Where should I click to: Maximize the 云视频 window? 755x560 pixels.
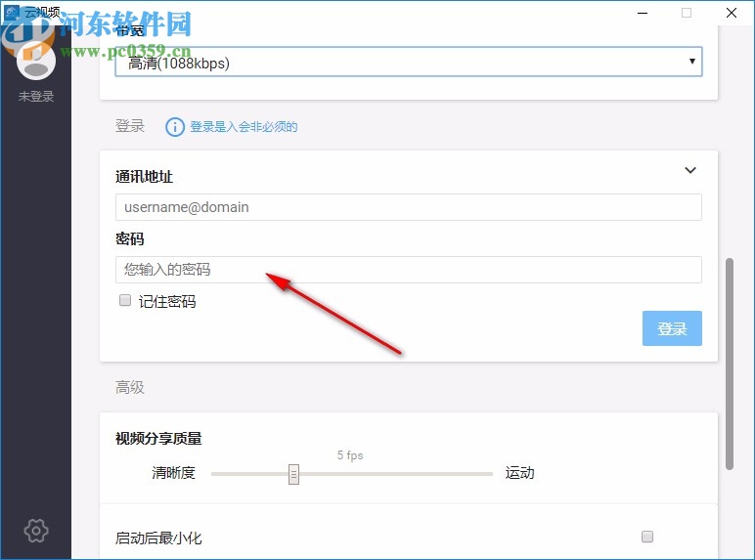coord(687,13)
